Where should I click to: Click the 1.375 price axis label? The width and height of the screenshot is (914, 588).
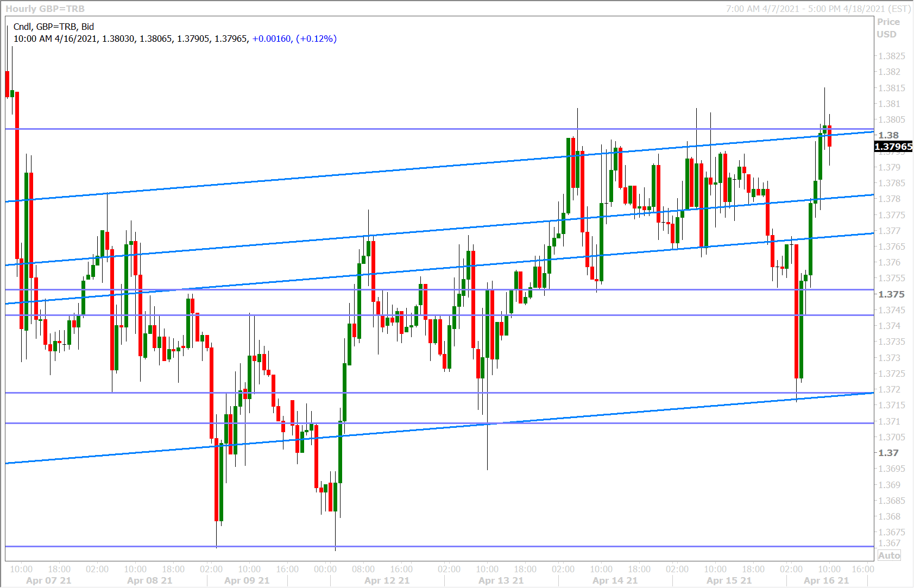pos(891,294)
